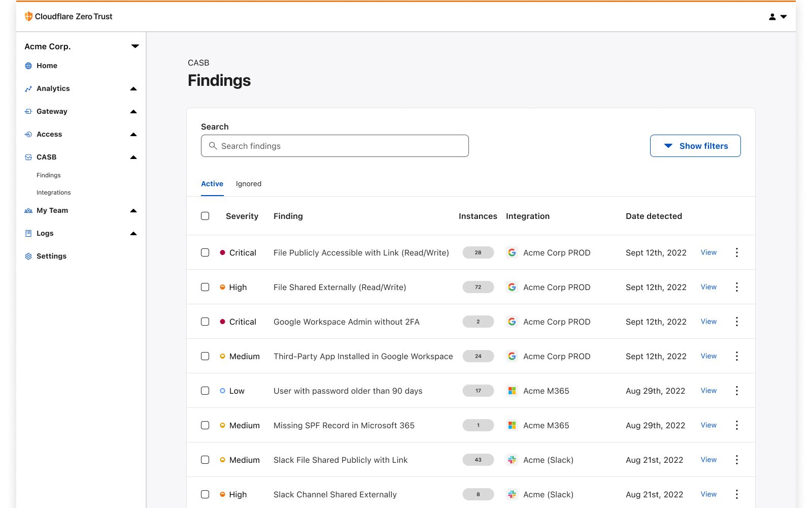Click the My Team people icon
The height and width of the screenshot is (508, 812).
coord(28,210)
